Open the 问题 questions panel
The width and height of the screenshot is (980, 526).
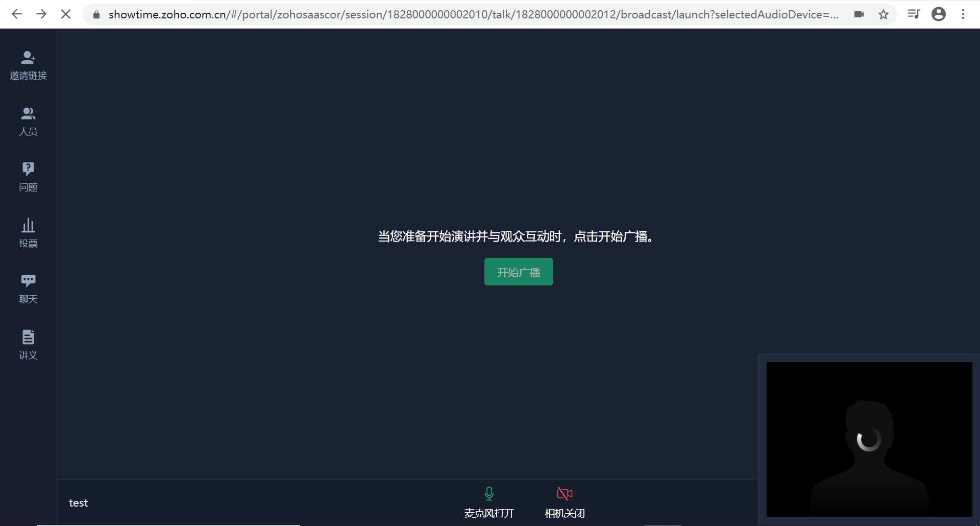(28, 178)
